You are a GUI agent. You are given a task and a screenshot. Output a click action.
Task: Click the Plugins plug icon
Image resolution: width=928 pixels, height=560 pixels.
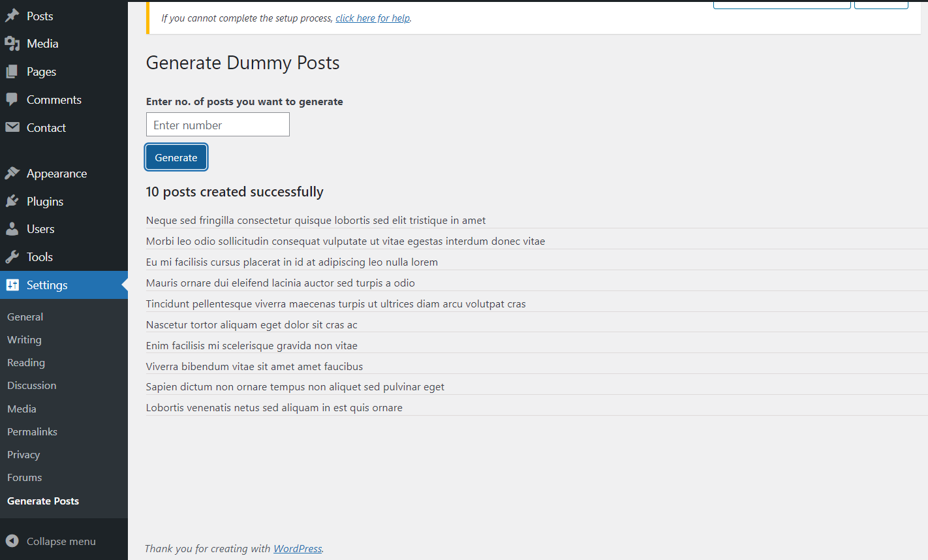(12, 201)
